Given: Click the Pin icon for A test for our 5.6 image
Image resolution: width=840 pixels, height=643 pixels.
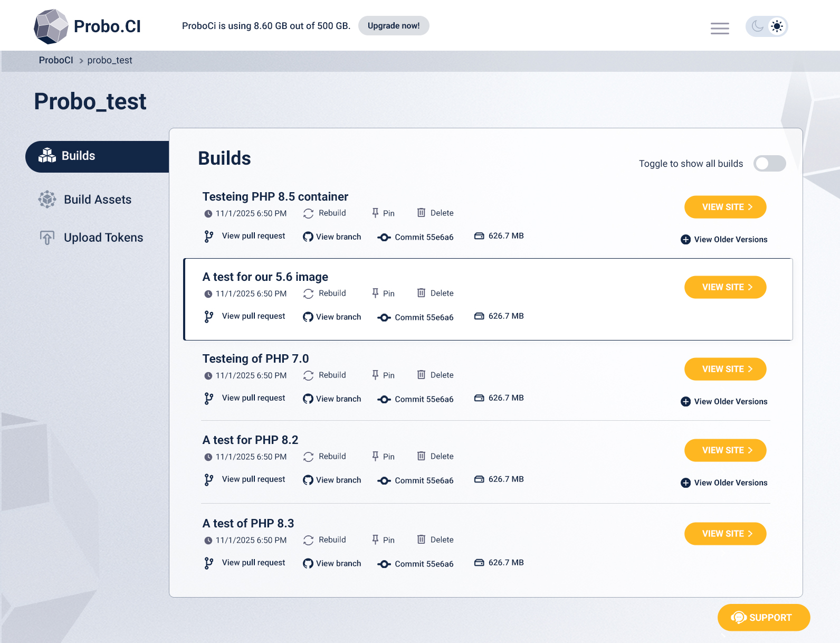Looking at the screenshot, I should click(375, 293).
